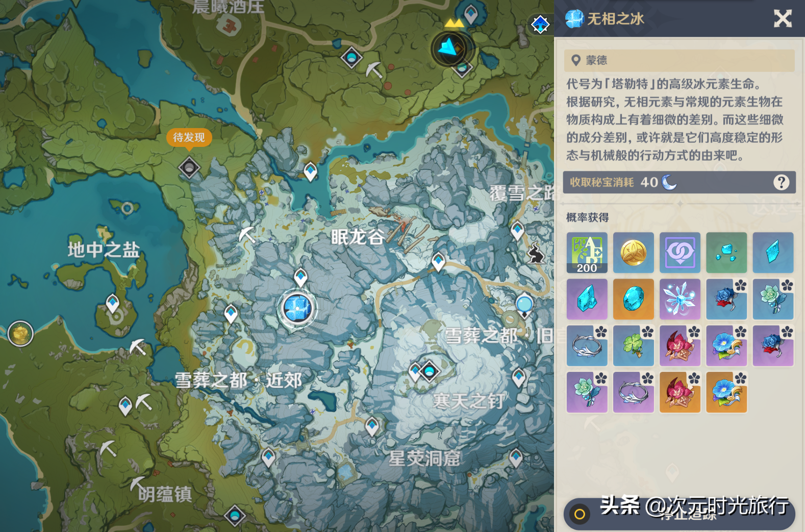
Task: Close the 无相之冰 boss info panel
Action: tap(783, 19)
